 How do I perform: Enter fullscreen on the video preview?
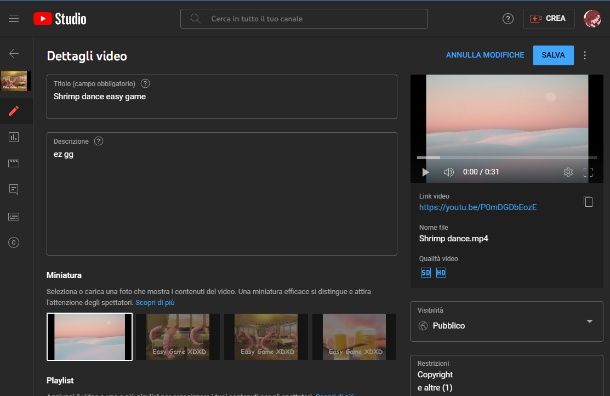(x=588, y=172)
